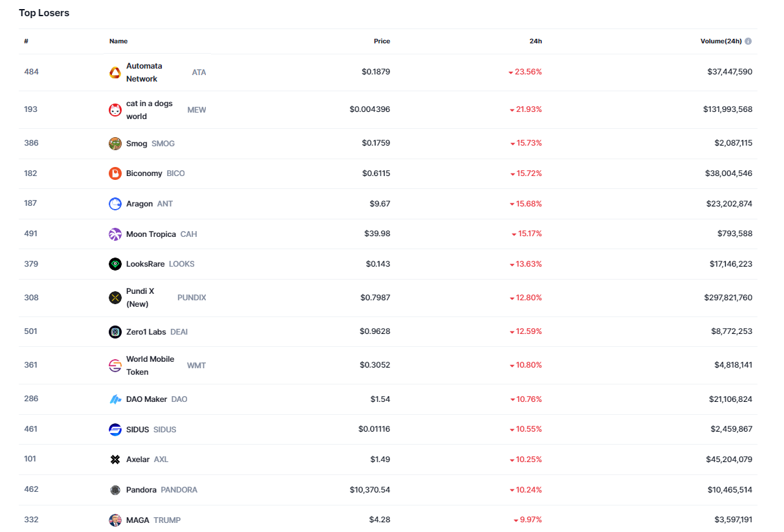Click the Pandora row price $10,370.54
The height and width of the screenshot is (532, 784).
(x=370, y=490)
